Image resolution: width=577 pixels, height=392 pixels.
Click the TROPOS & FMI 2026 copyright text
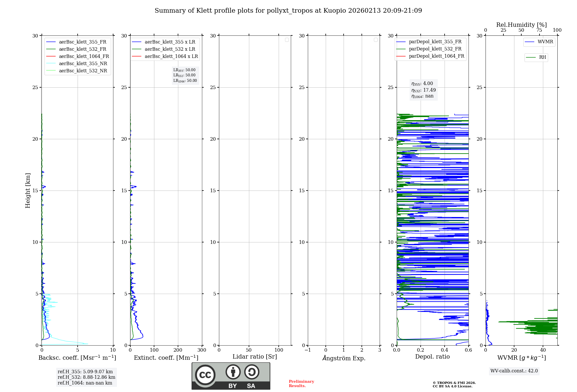tap(454, 383)
